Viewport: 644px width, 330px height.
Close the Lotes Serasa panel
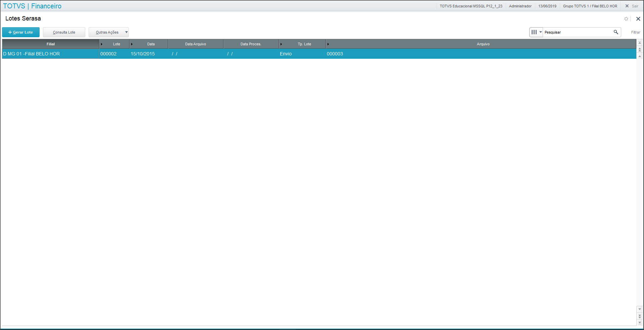tap(638, 19)
